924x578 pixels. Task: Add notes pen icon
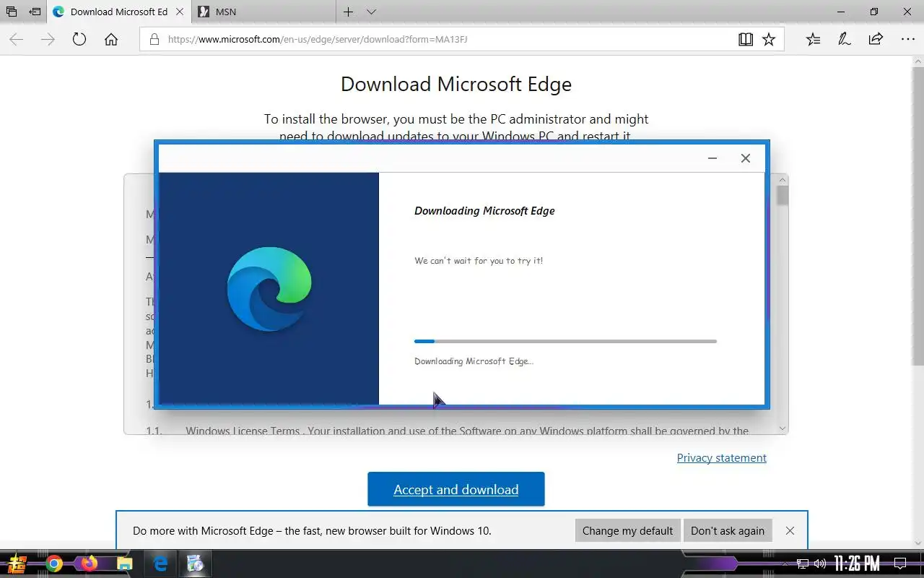click(x=845, y=40)
